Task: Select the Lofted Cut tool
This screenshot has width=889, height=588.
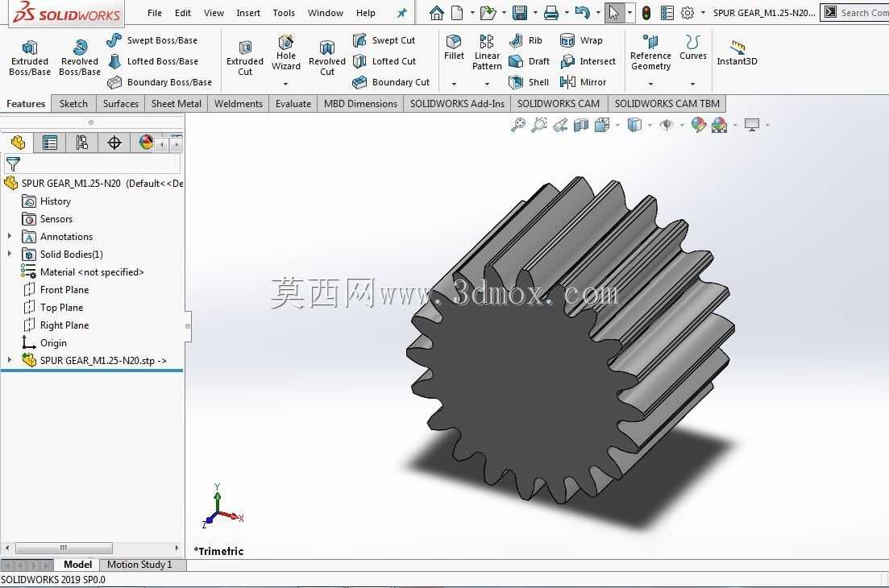Action: [x=384, y=61]
